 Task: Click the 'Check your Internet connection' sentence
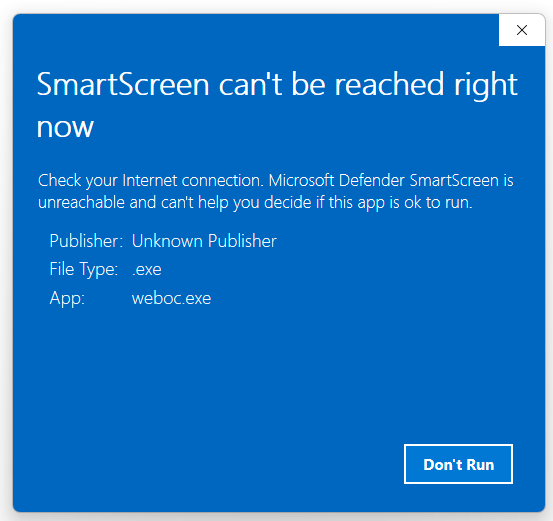point(151,181)
